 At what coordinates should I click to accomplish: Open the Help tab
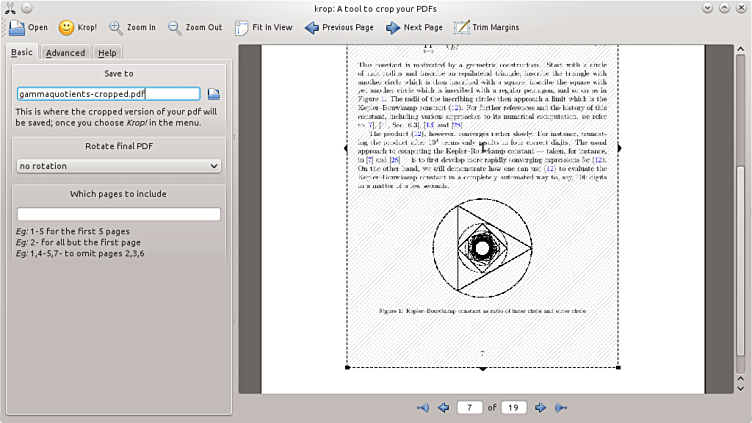click(x=107, y=52)
